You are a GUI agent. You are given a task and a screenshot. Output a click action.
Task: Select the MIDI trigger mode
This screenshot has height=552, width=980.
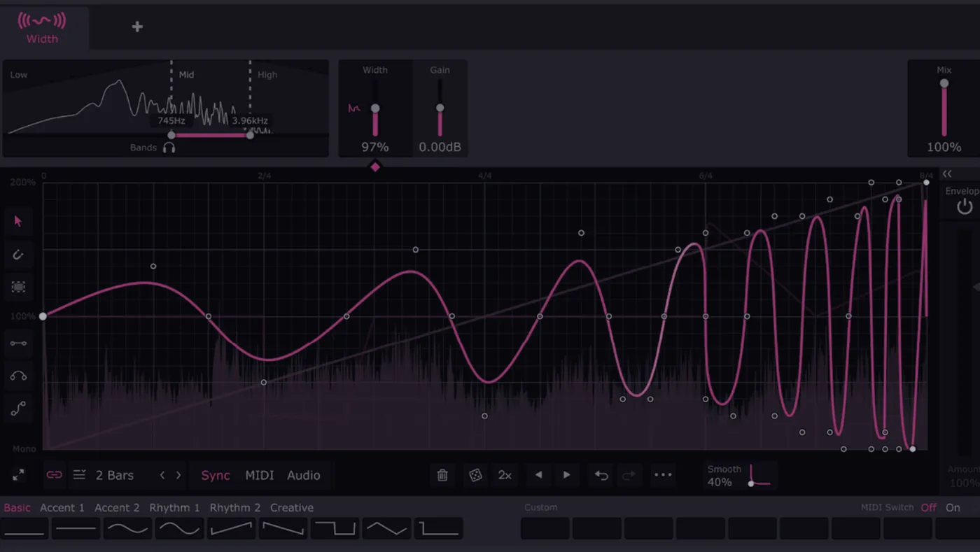click(x=259, y=475)
